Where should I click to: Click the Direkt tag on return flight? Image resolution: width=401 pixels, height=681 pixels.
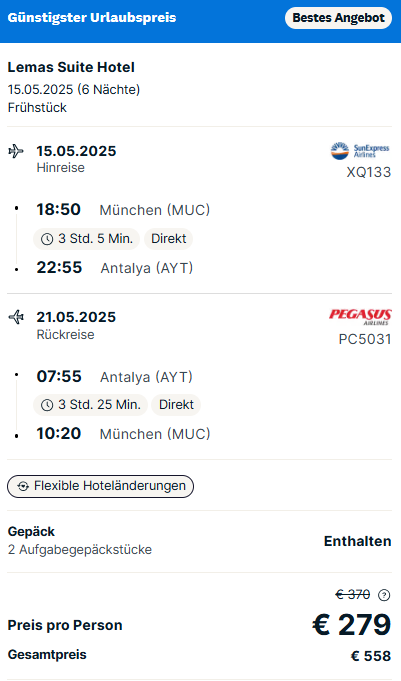176,405
